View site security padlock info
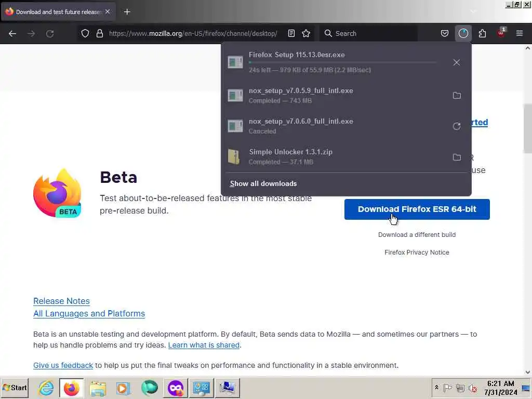The width and height of the screenshot is (532, 399). click(x=99, y=33)
